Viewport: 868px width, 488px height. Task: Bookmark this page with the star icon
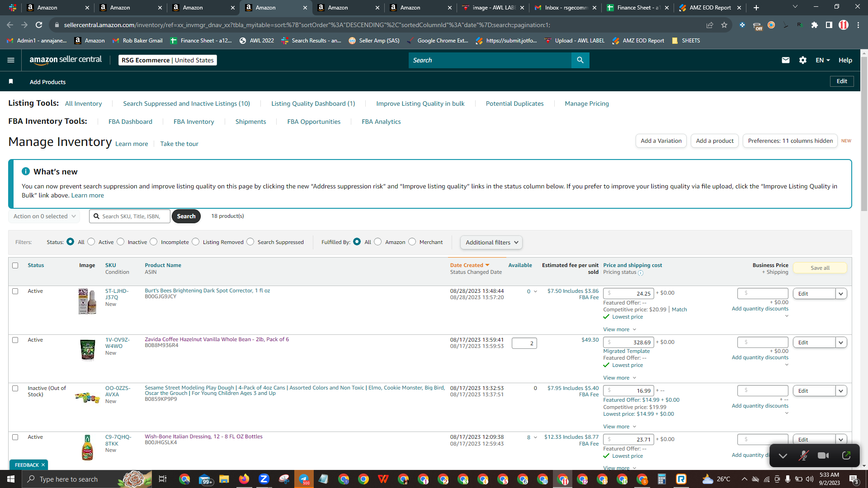[724, 25]
